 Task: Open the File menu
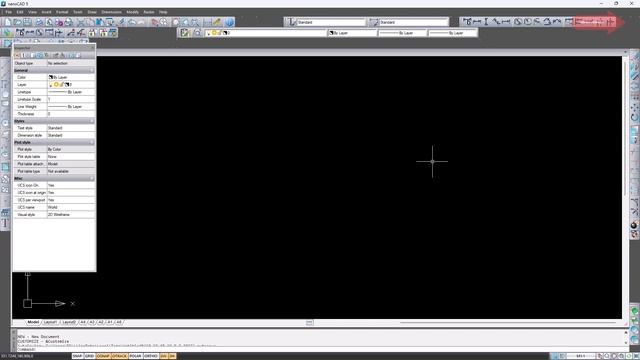9,12
